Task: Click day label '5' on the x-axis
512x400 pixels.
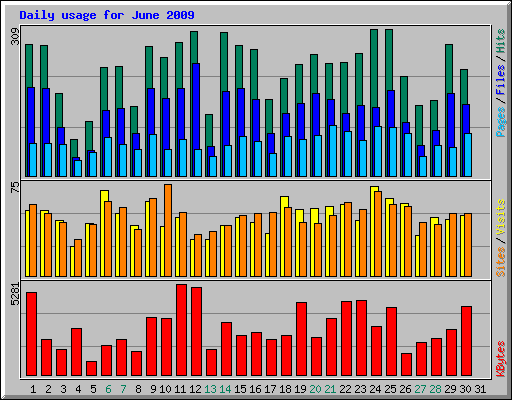Action: click(93, 389)
